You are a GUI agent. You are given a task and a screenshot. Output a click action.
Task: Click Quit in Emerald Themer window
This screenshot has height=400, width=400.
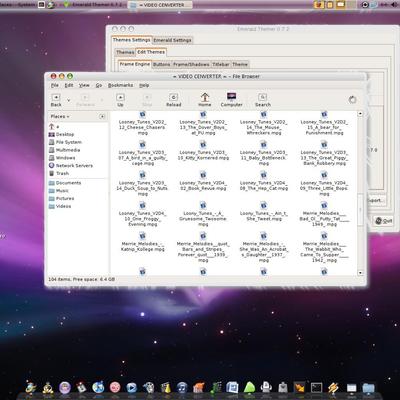383,221
